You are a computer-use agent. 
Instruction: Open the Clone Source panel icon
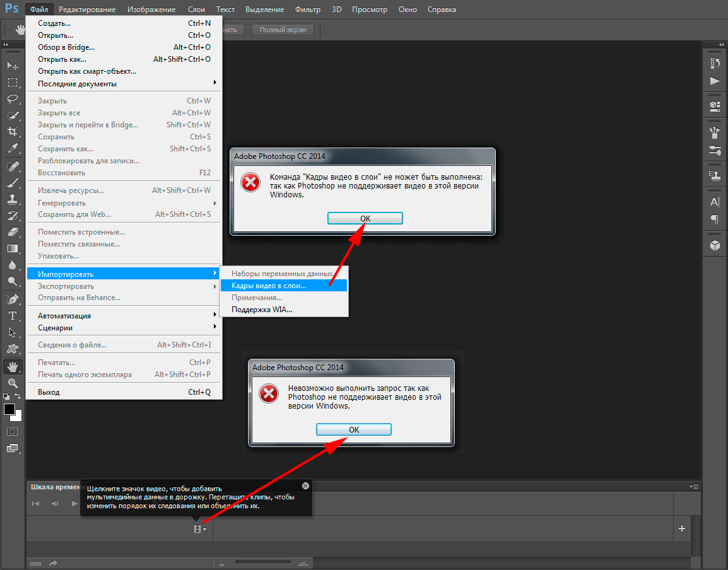click(715, 176)
